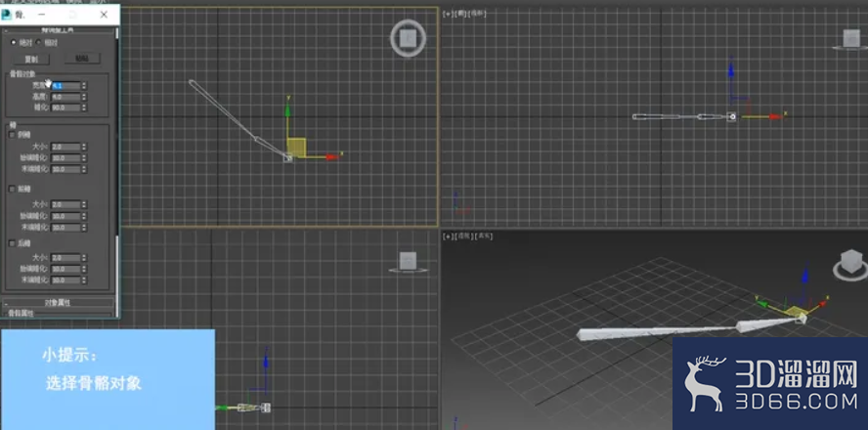Click the 3ds Max icon in dialog title
This screenshot has width=868, height=430.
coord(7,15)
